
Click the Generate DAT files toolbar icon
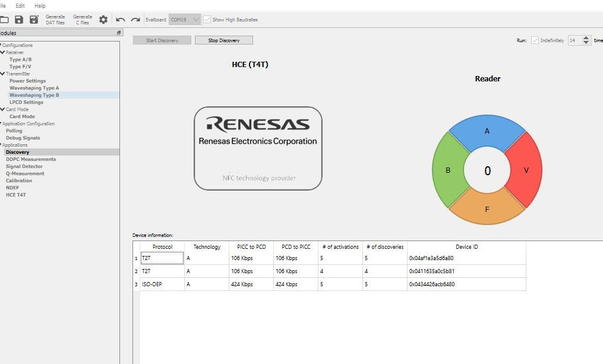(55, 19)
